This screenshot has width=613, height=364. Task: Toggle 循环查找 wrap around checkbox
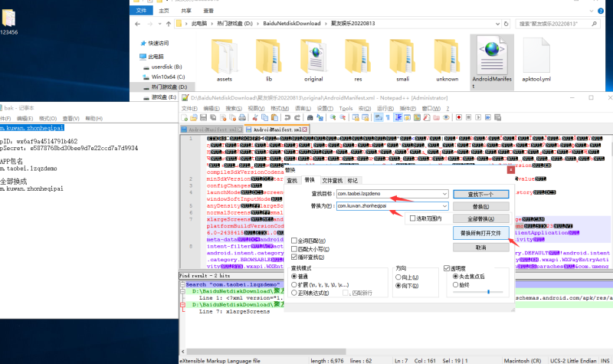[x=294, y=257]
